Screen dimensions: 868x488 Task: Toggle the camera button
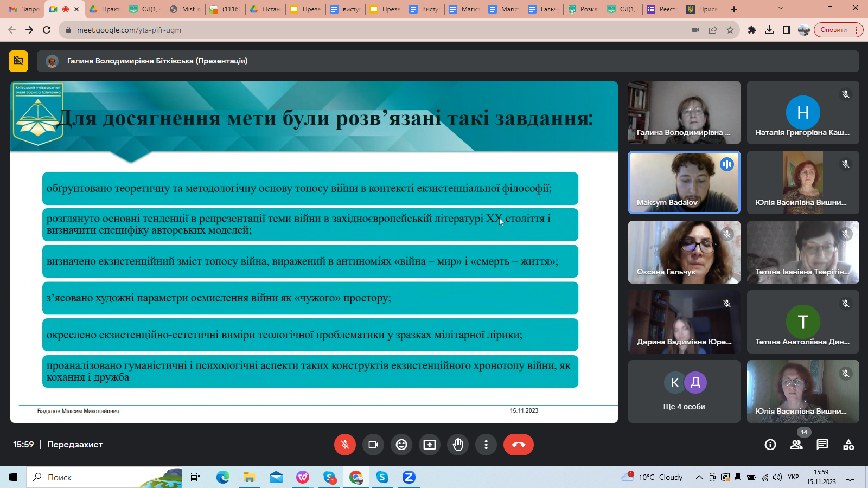pyautogui.click(x=373, y=445)
